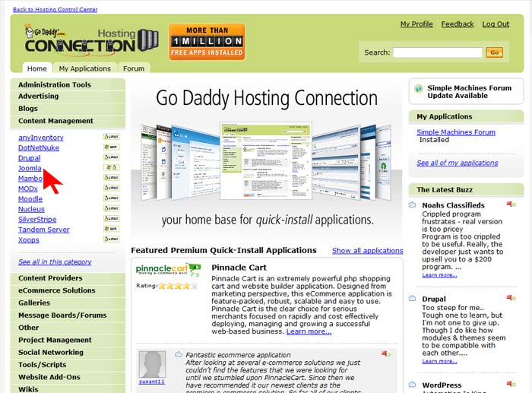Expand the Administration Tools category
The width and height of the screenshot is (532, 393).
click(x=68, y=84)
